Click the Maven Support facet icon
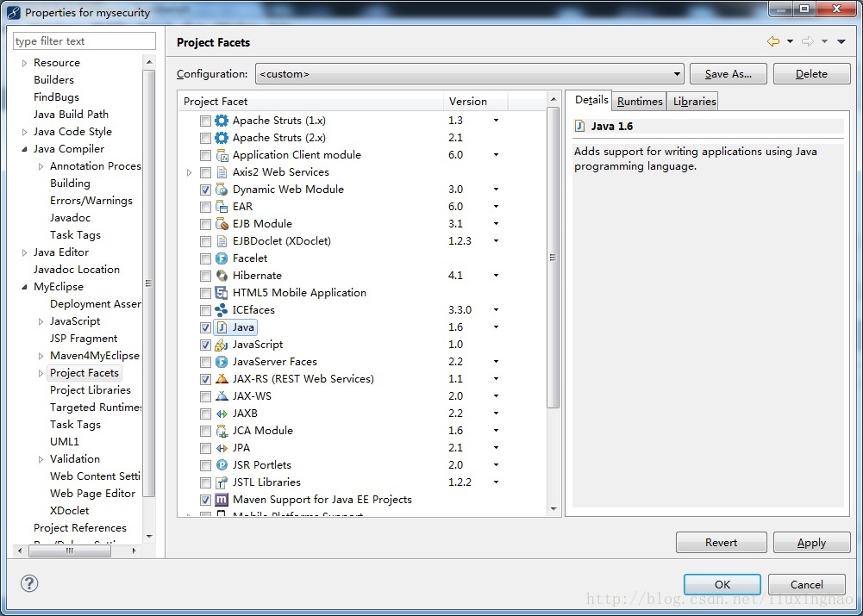The image size is (863, 616). 222,500
